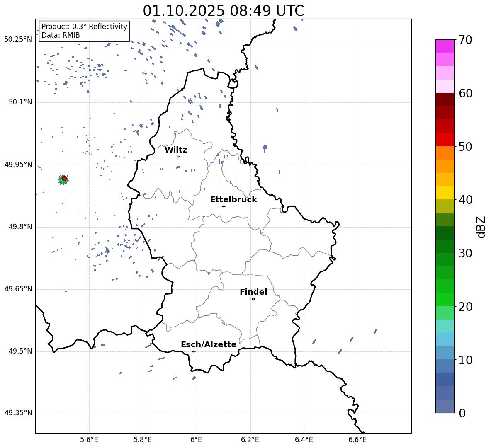Select the Esch/Alzette station label
Screen dimensions: 491x448
click(x=209, y=344)
